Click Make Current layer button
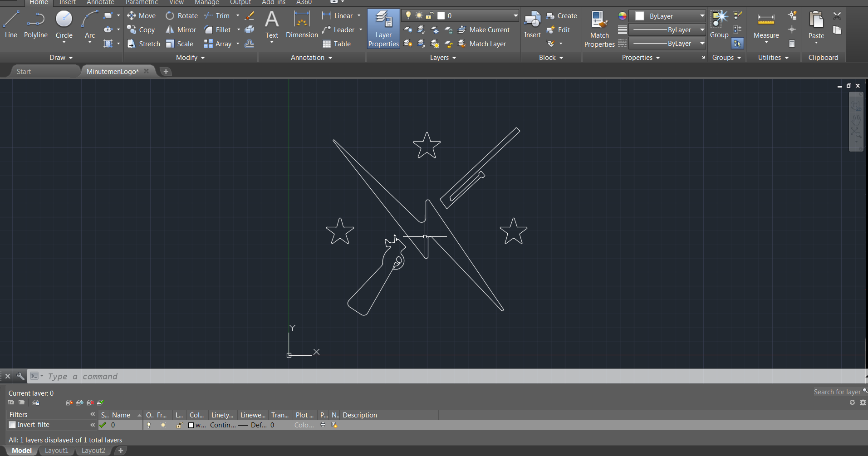 click(484, 30)
